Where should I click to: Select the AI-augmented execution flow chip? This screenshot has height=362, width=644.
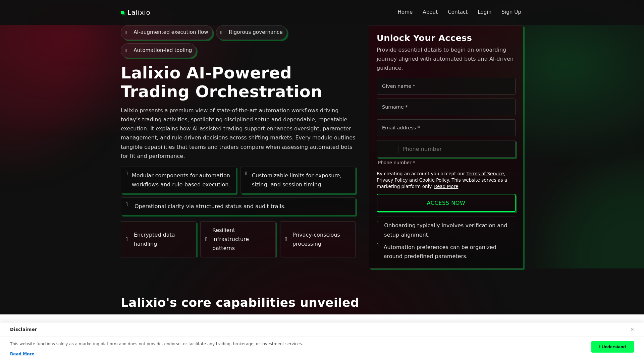click(166, 33)
